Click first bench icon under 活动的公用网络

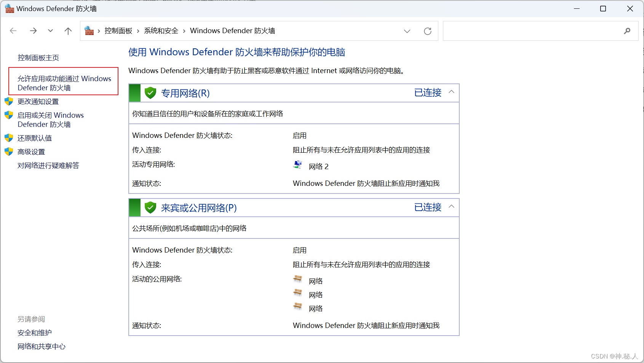pyautogui.click(x=297, y=279)
